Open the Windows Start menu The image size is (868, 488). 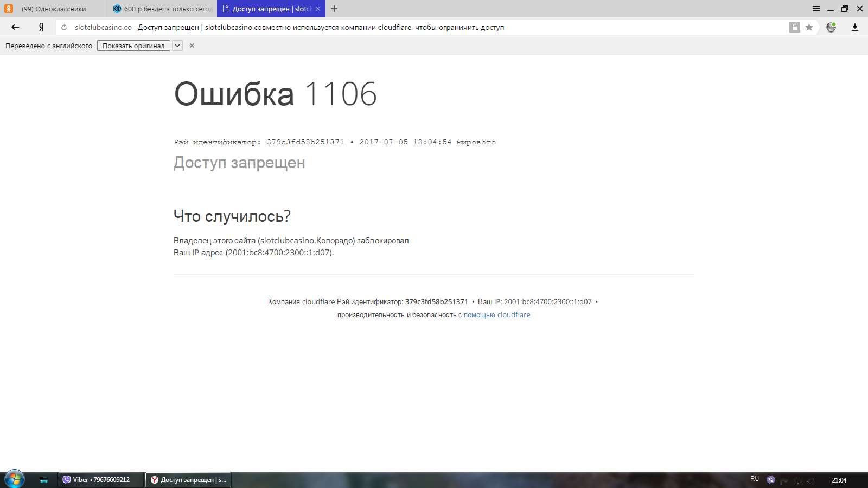pyautogui.click(x=15, y=479)
